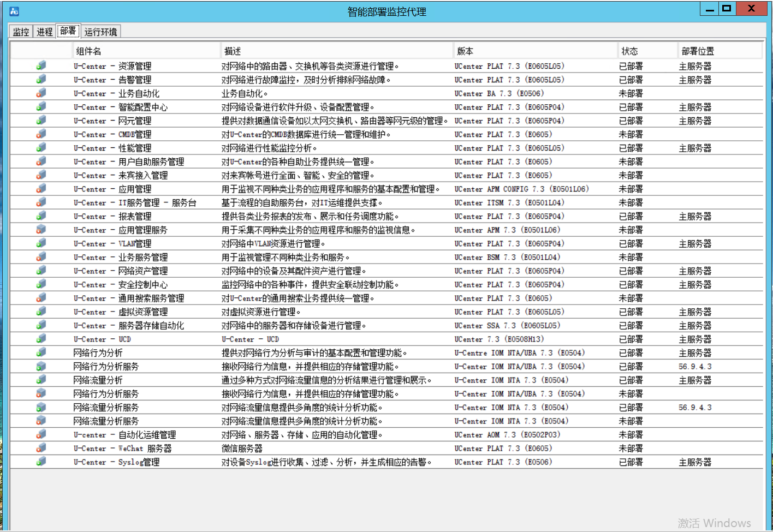Click the icon of undeployed 网络流量分析服务 row

coord(41,420)
